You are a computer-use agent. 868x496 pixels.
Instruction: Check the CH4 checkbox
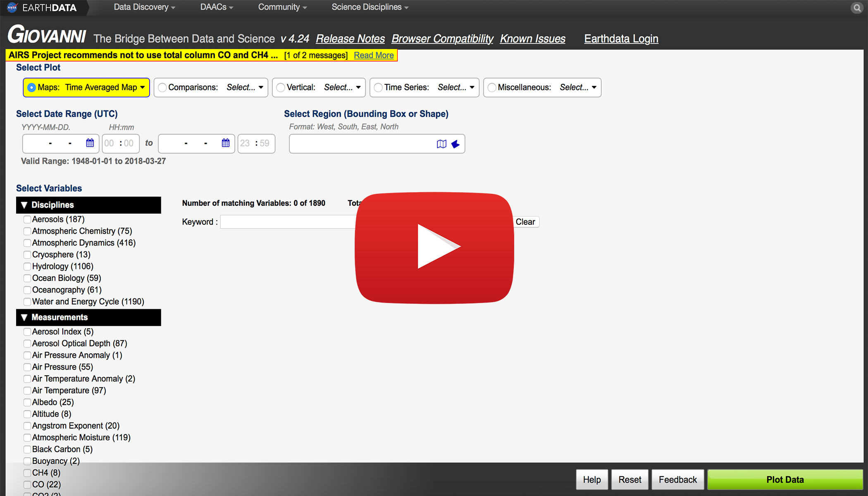(27, 473)
